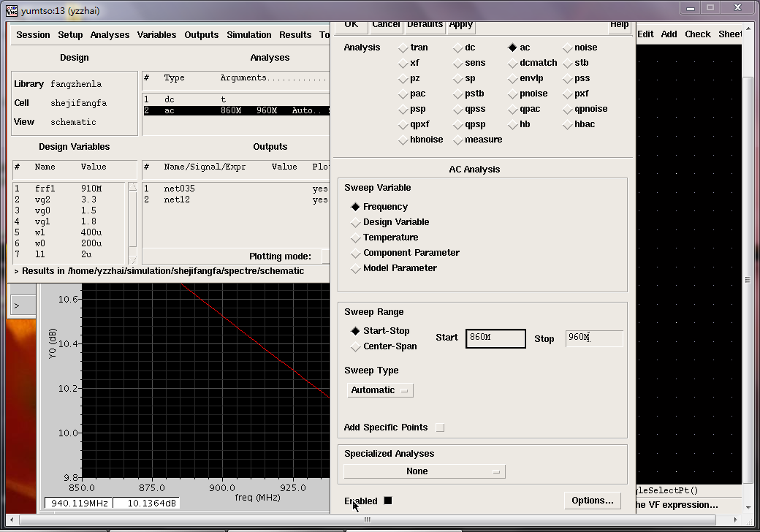Open the Simulation menu

click(248, 35)
